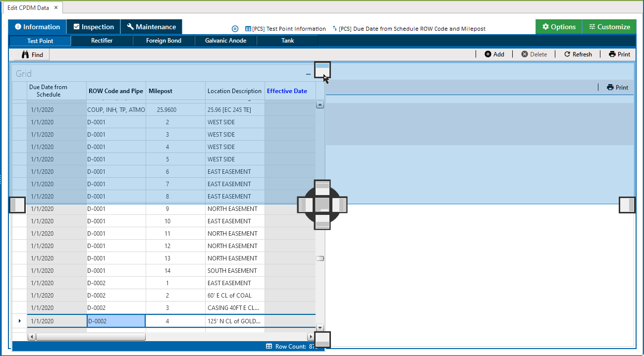The image size is (644, 356).
Task: Click the dock-to-bottom guide at window bottom
Action: pos(322,340)
